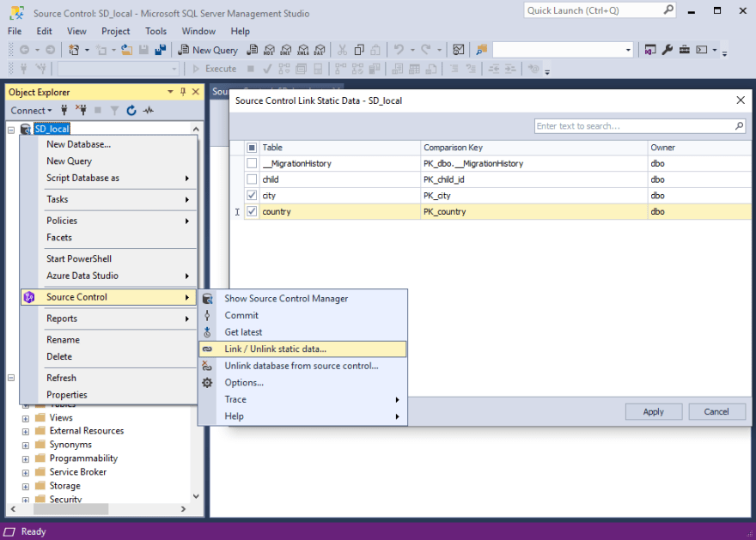The height and width of the screenshot is (540, 756).
Task: Click the Toolbox icon in the toolbar
Action: (x=684, y=50)
